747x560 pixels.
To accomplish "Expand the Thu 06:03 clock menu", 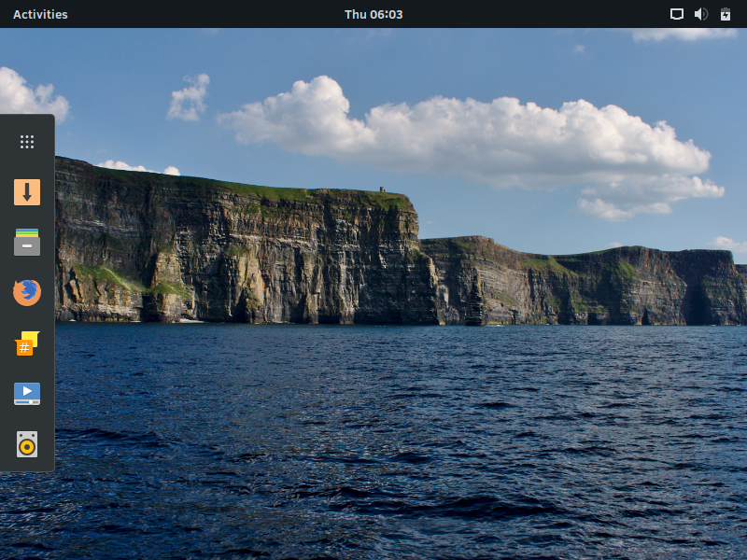I will point(373,14).
